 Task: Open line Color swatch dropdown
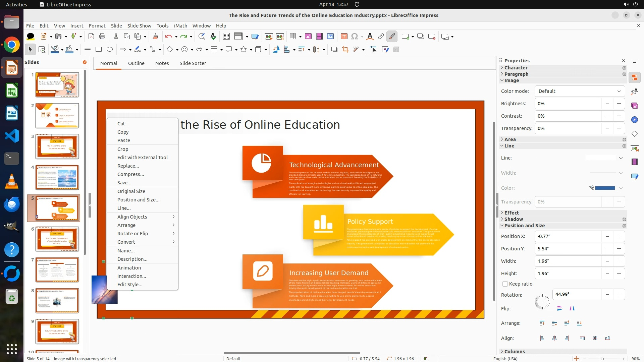click(621, 188)
